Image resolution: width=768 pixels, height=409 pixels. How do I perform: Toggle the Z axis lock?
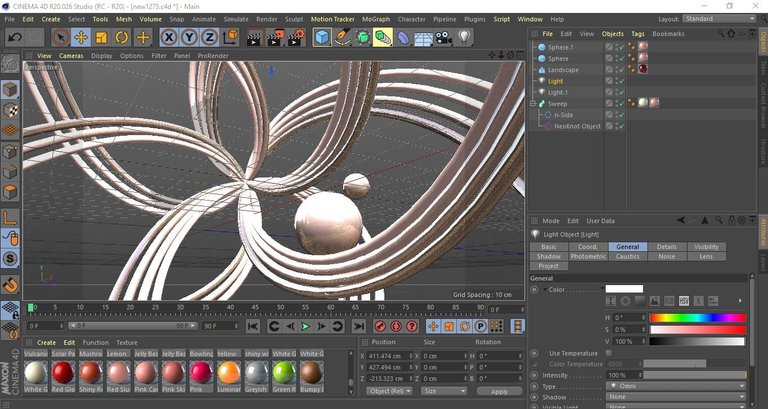point(209,37)
